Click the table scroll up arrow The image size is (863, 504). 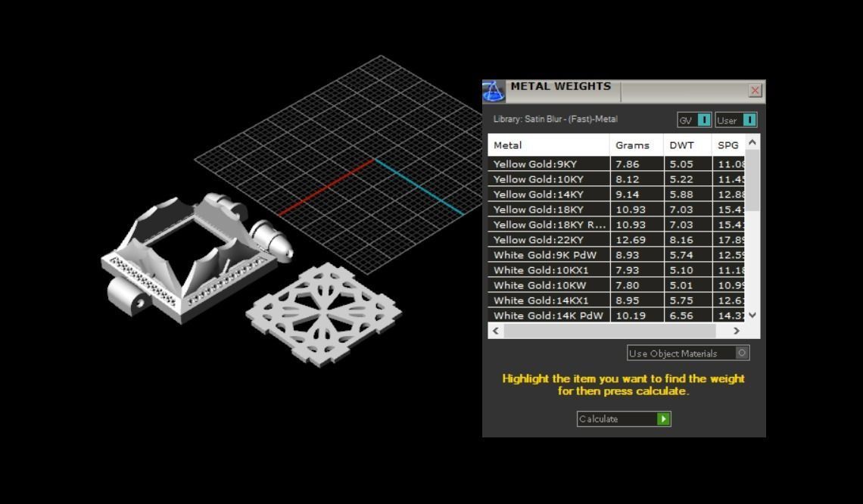click(x=752, y=142)
